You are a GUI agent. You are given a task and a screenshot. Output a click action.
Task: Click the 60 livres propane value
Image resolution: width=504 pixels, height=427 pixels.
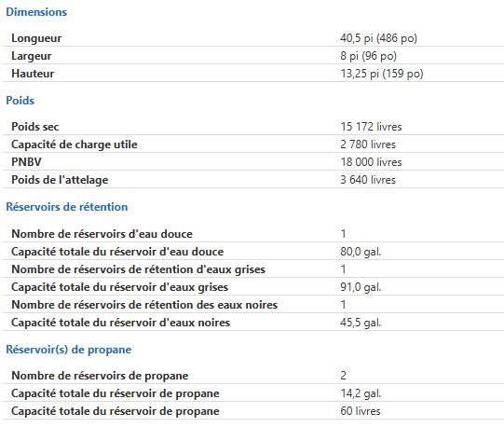point(361,411)
